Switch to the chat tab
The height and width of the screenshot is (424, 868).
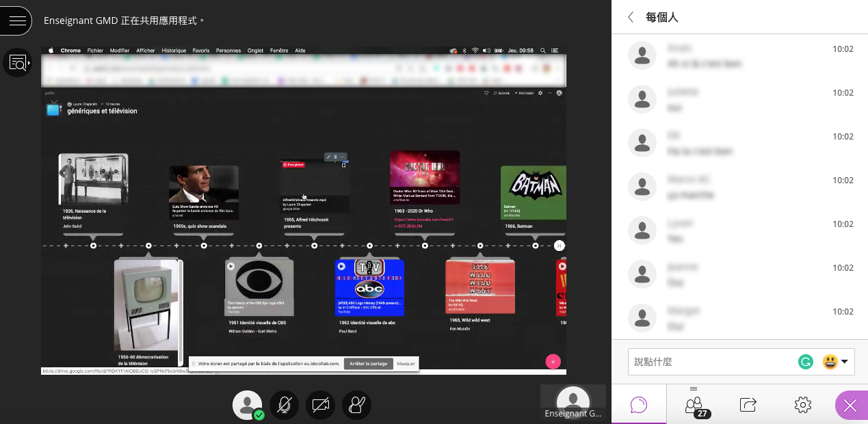click(639, 405)
